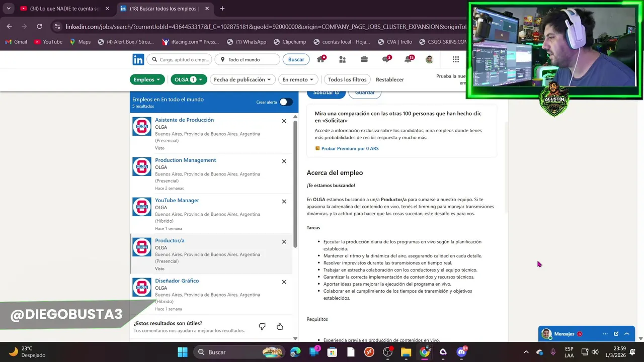Click the browser address bar URL
The height and width of the screenshot is (362, 644).
(266, 26)
